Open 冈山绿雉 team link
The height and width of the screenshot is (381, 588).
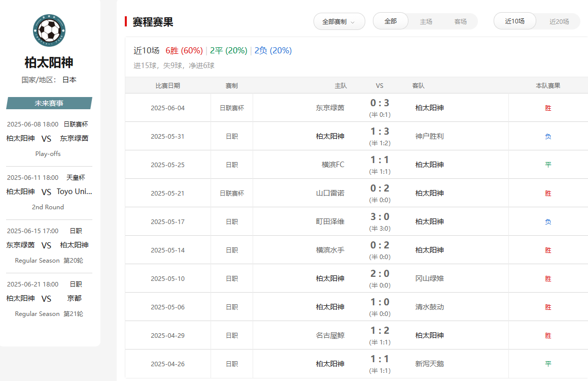pos(429,278)
